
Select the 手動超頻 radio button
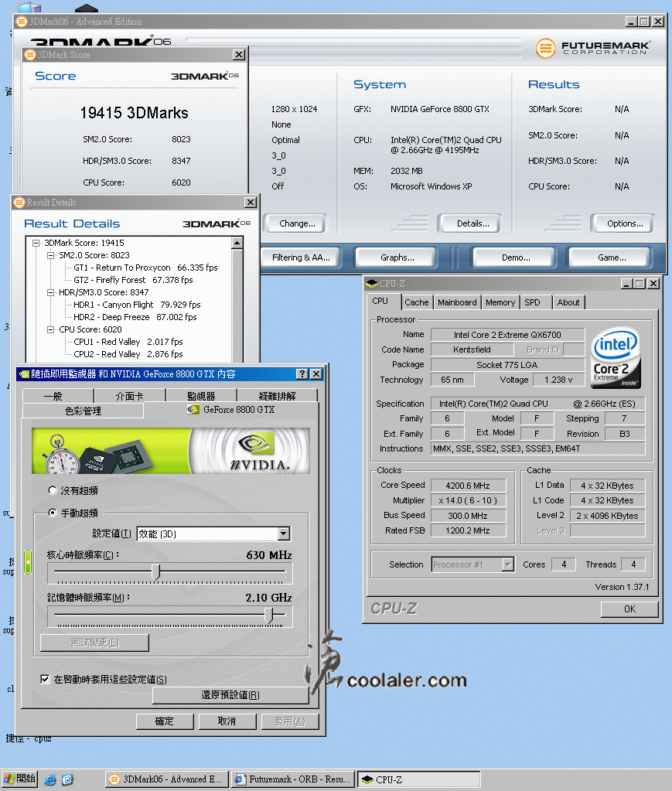(x=53, y=513)
